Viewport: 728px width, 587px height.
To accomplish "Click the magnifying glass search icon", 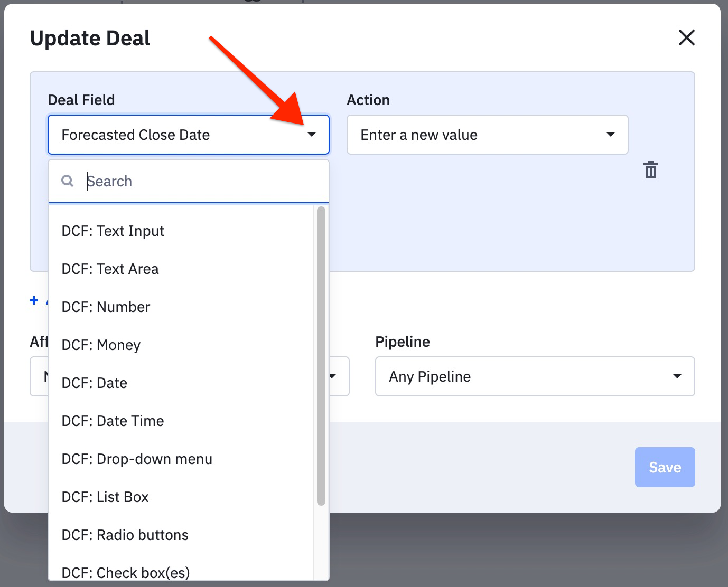I will (x=68, y=181).
